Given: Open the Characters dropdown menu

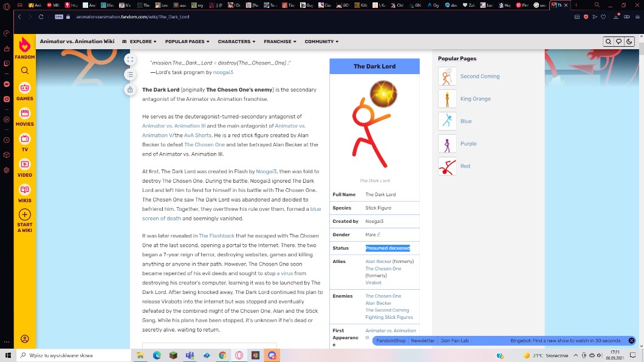Looking at the screenshot, I should point(236,42).
